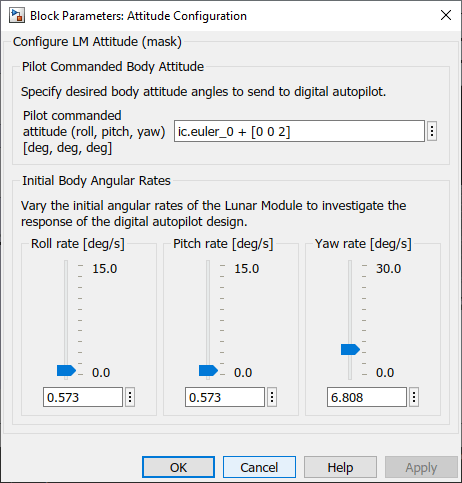
Task: Grab the Pitch rate slider handle
Action: tap(208, 370)
